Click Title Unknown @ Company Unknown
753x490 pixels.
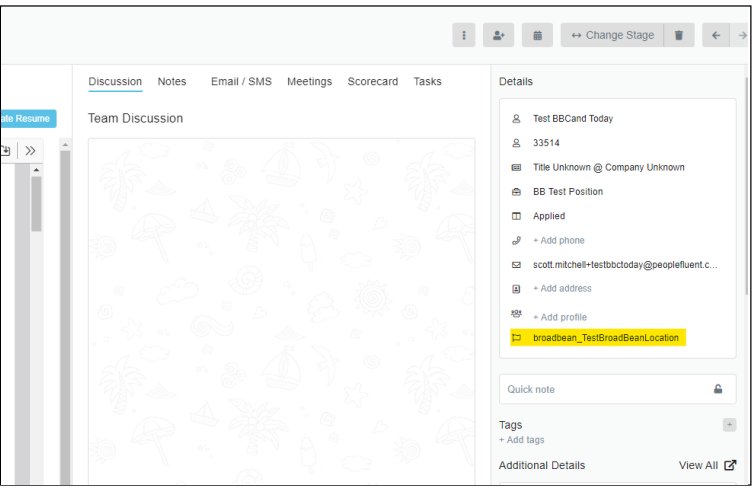[608, 167]
